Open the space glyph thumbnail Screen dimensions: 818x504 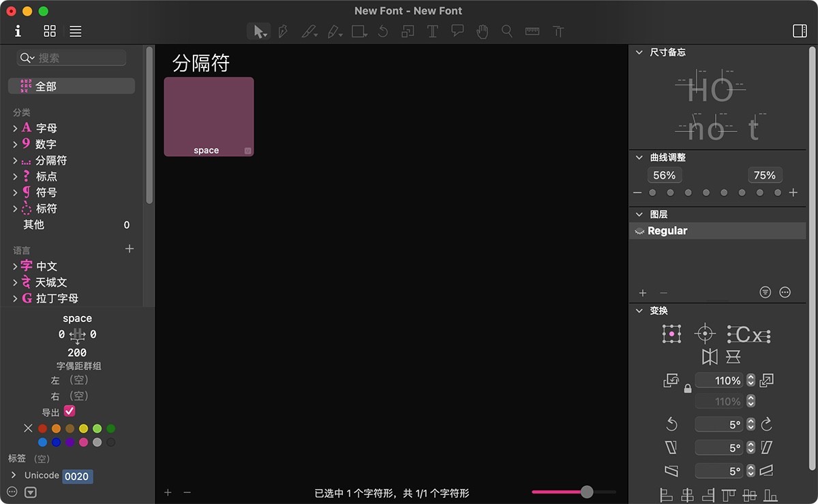tap(209, 116)
